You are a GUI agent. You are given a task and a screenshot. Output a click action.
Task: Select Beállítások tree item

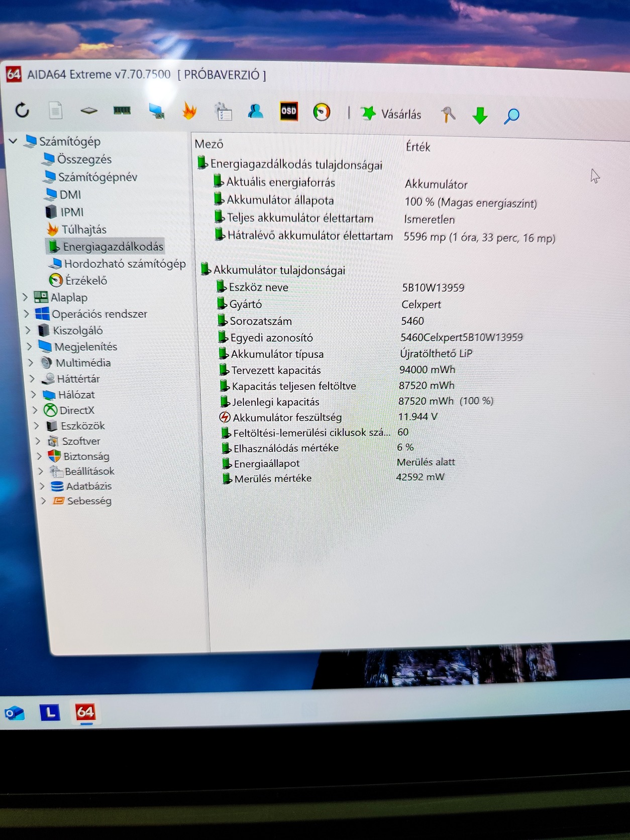click(82, 471)
